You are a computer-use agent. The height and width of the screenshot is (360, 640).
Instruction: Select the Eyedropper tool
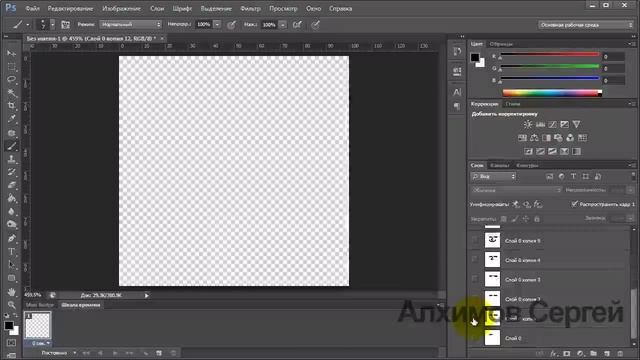(x=11, y=119)
